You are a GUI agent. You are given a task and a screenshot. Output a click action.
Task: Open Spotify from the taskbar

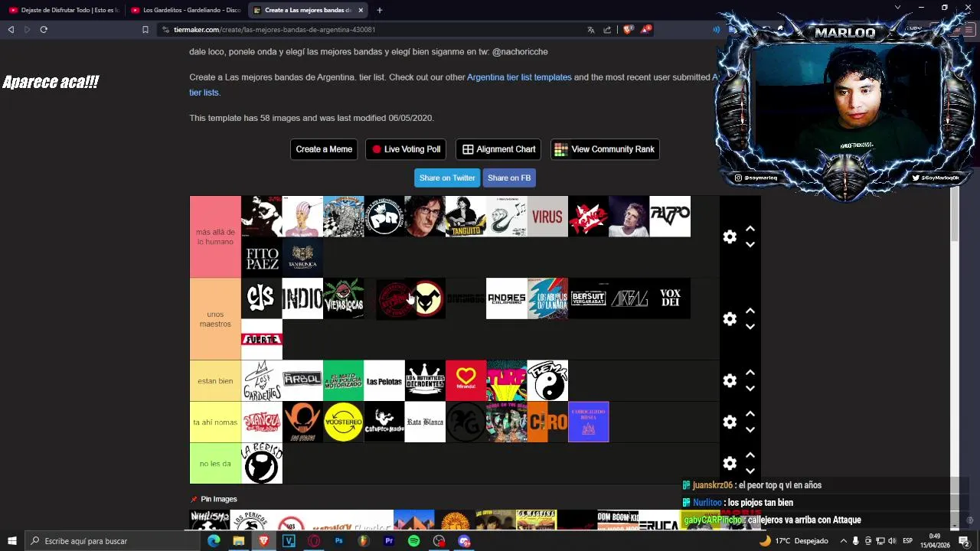pyautogui.click(x=414, y=541)
